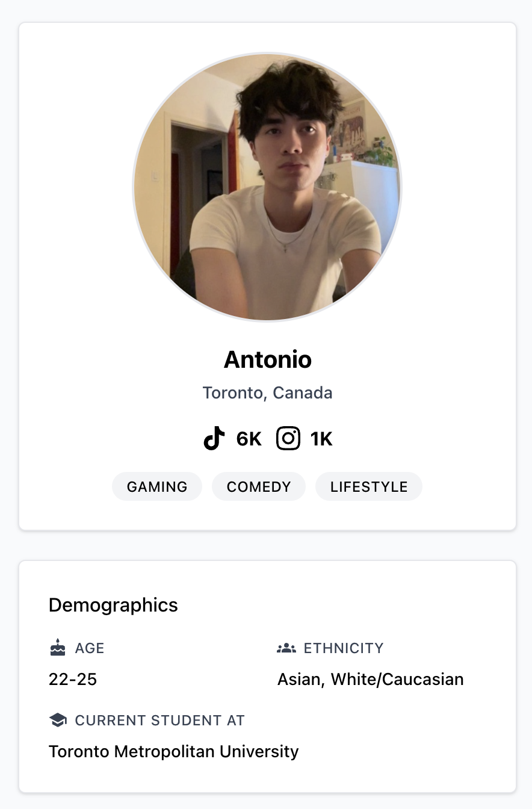Image resolution: width=532 pixels, height=809 pixels.
Task: Select the GAMING category tag
Action: (157, 486)
